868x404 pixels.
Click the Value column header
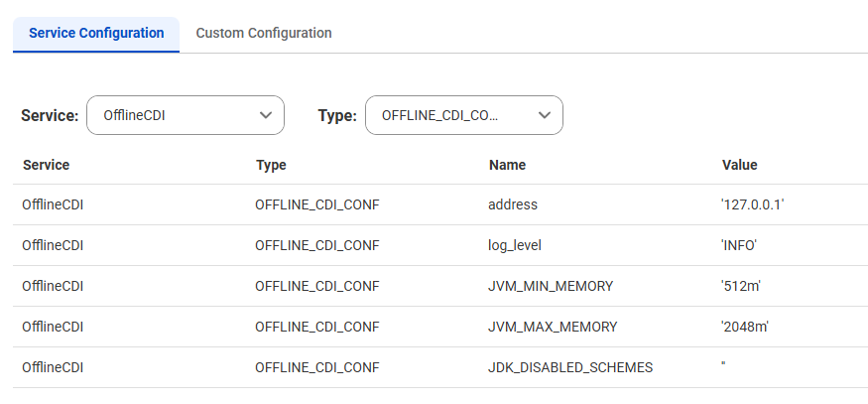point(740,165)
